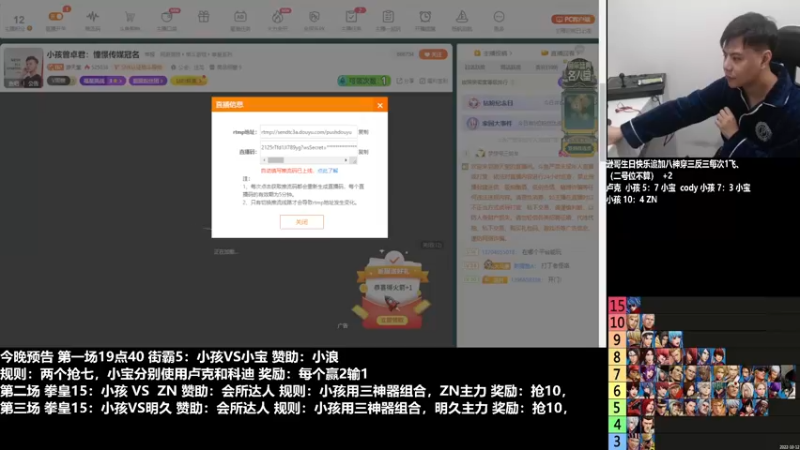Open the 点此了解 blue link
The height and width of the screenshot is (450, 800).
327,171
